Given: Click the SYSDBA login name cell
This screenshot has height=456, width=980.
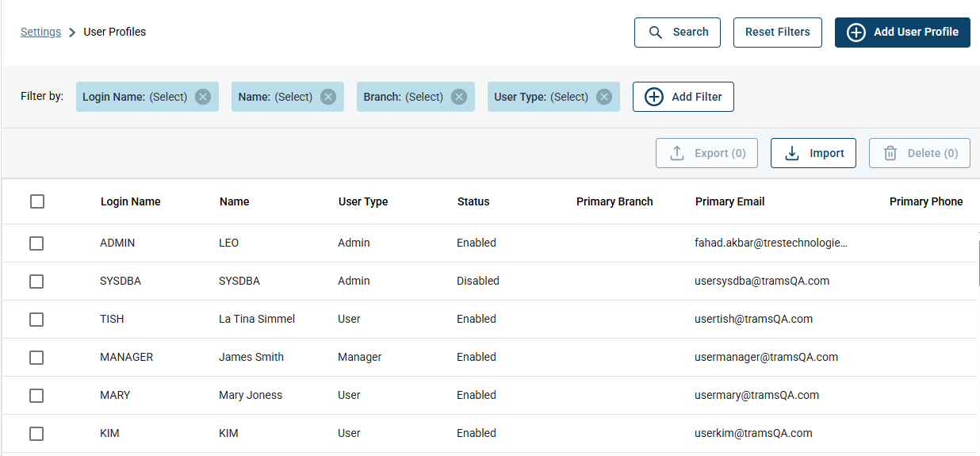Looking at the screenshot, I should pos(121,281).
